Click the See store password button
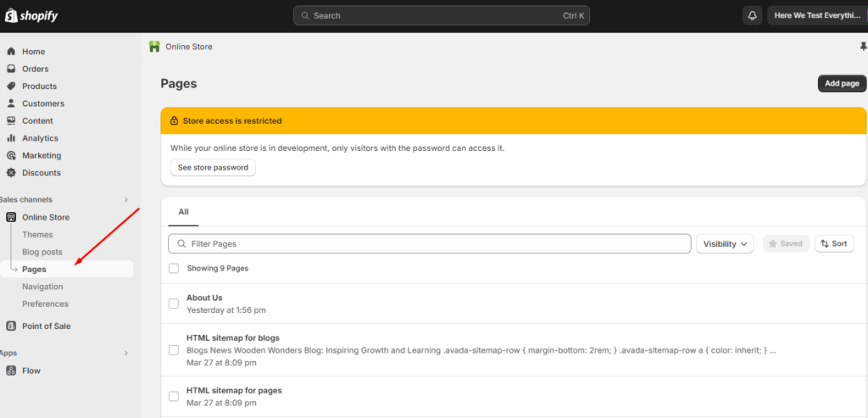The image size is (868, 418). click(213, 168)
